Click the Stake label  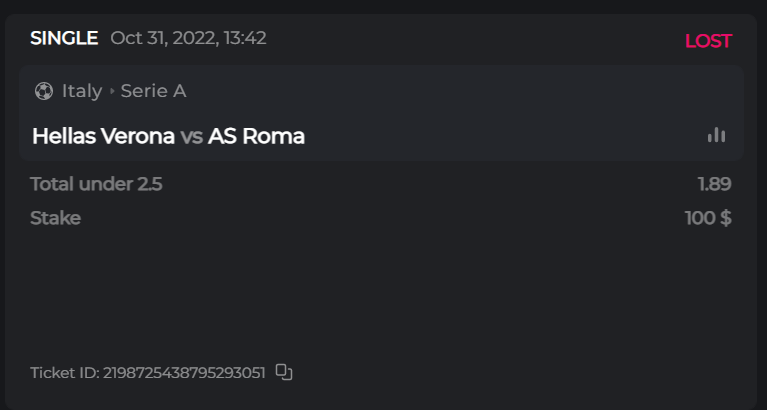coord(55,218)
